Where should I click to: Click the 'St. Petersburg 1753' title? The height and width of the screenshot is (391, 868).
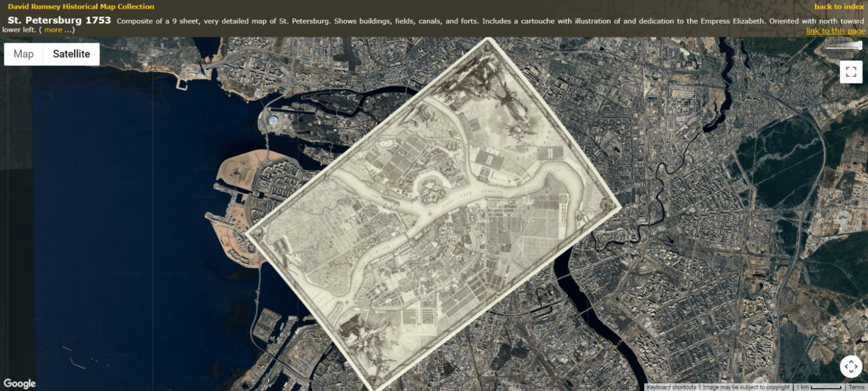(x=59, y=20)
